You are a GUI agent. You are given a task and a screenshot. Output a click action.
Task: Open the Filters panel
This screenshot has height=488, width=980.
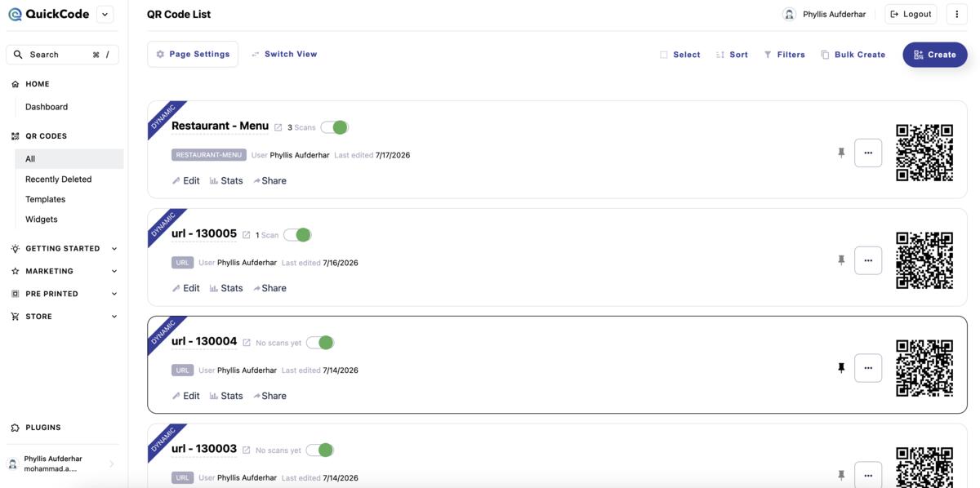tap(784, 55)
